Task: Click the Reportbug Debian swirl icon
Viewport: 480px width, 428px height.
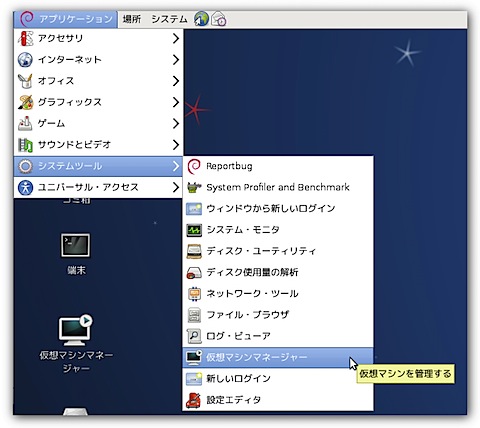Action: tap(194, 166)
